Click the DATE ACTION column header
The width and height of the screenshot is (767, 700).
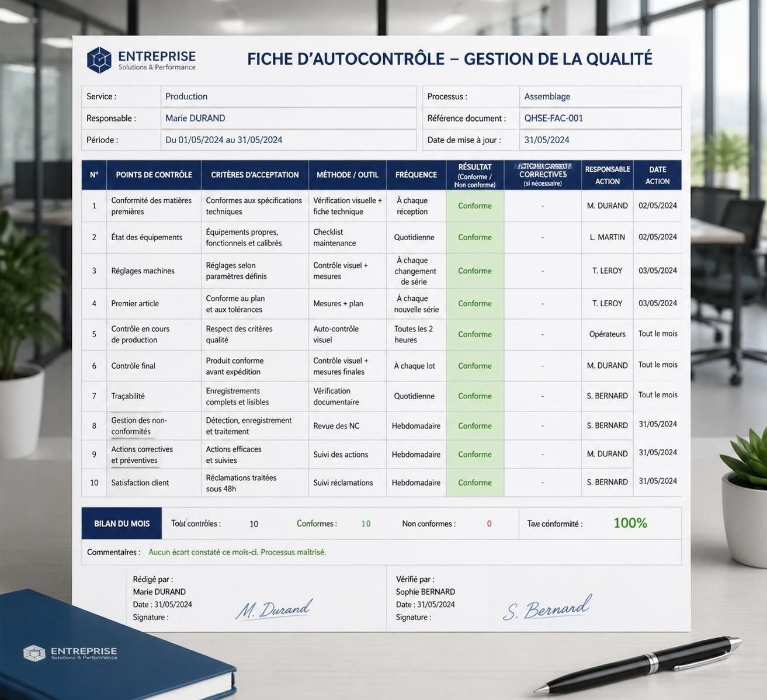[x=657, y=175]
